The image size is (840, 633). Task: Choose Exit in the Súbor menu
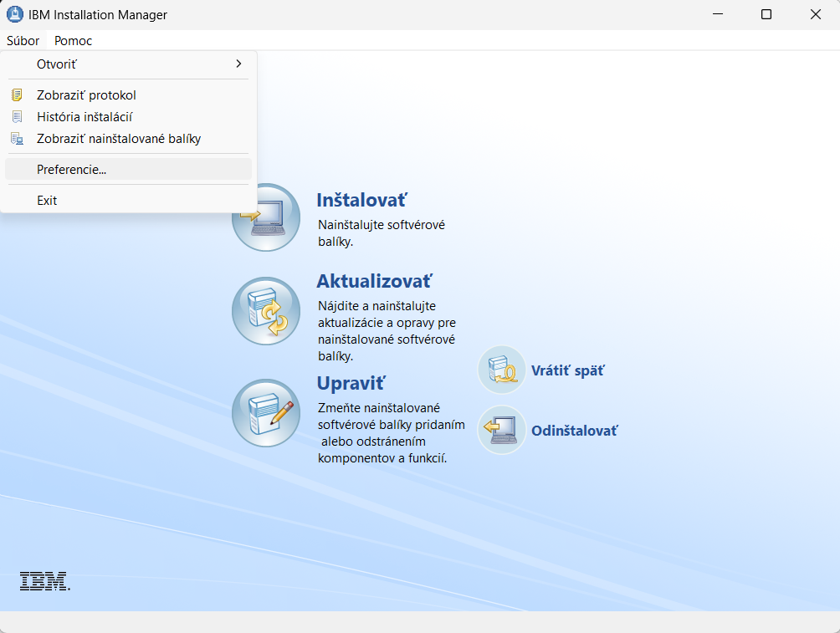click(47, 201)
